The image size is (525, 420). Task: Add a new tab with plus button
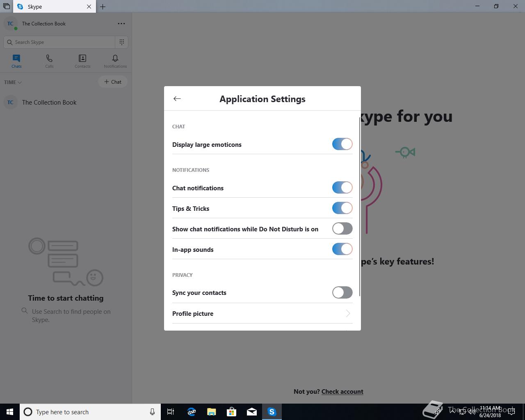point(103,7)
